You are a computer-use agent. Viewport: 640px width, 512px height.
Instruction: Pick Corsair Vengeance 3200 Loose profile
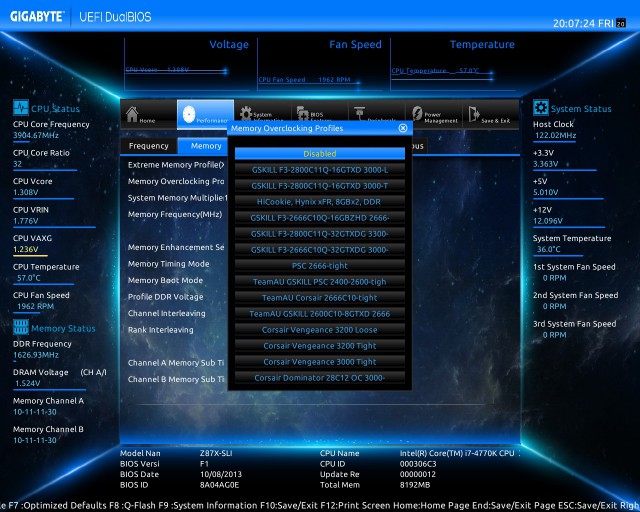[320, 330]
